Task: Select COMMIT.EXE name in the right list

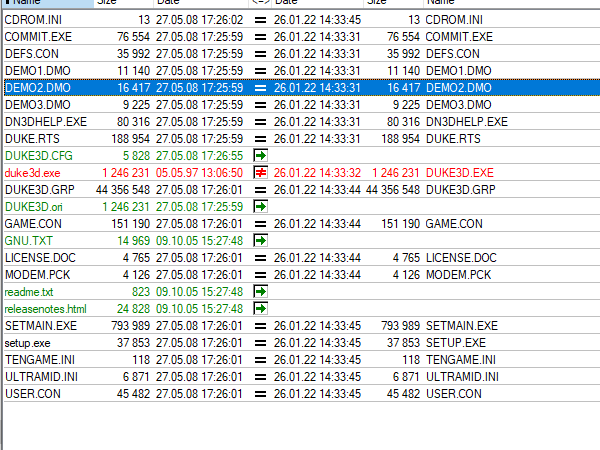Action: (459, 37)
